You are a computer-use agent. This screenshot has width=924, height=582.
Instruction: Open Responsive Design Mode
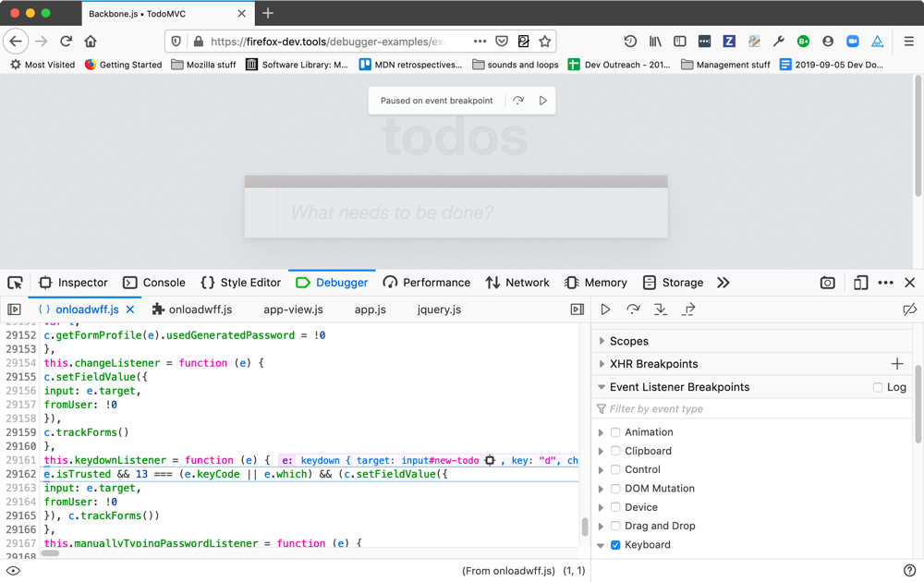pyautogui.click(x=860, y=283)
